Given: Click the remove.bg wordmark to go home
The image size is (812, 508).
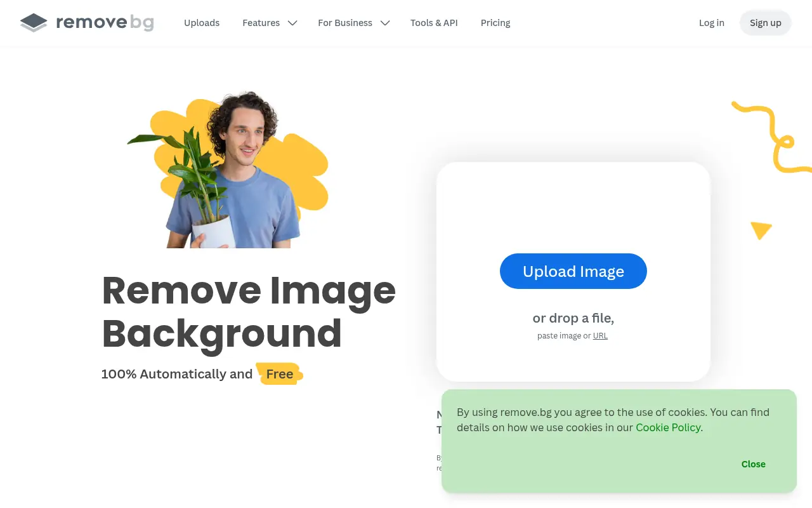Looking at the screenshot, I should coord(105,22).
